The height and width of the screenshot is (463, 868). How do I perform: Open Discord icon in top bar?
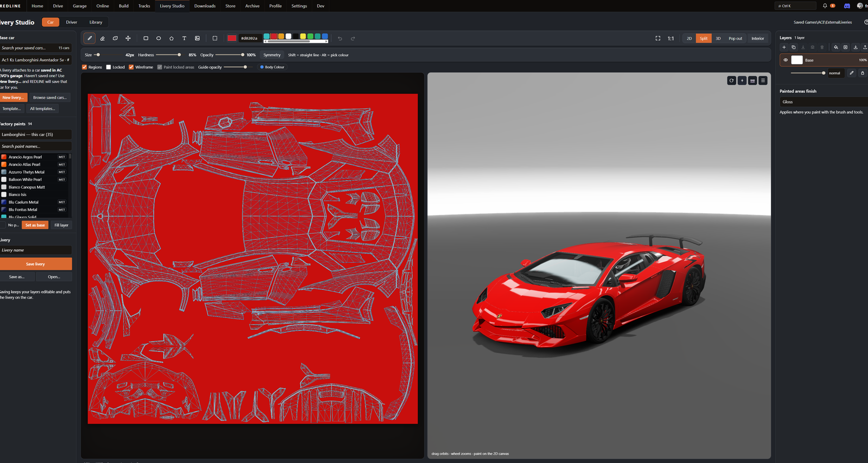(x=847, y=6)
